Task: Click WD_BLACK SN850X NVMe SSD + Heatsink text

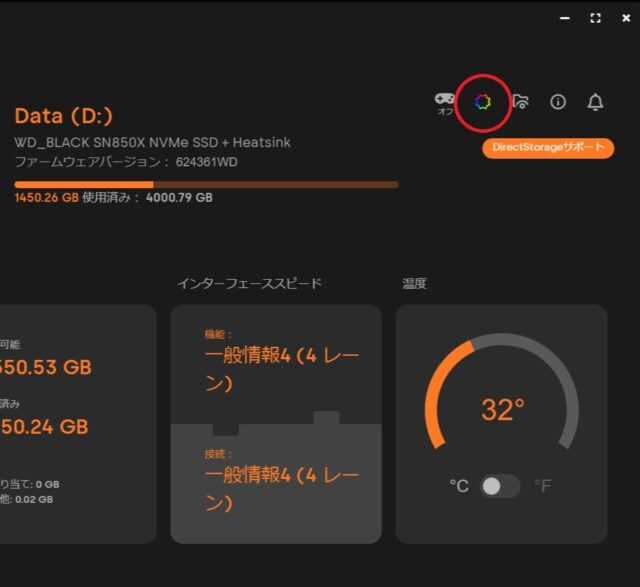Action: (153, 142)
